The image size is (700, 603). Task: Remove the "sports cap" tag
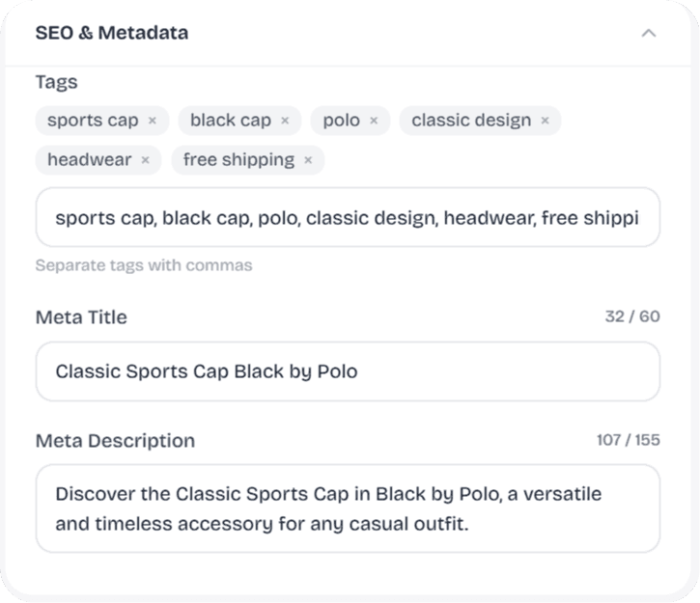coord(153,121)
